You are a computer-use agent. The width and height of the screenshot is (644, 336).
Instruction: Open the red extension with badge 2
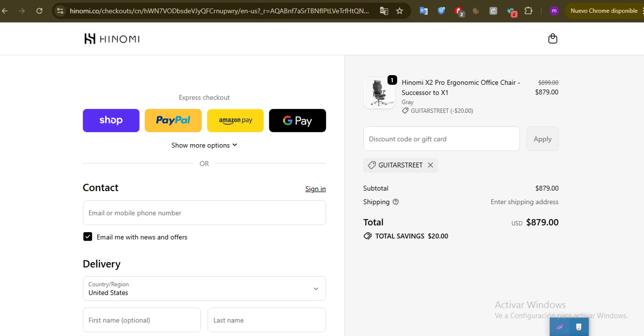coord(459,12)
